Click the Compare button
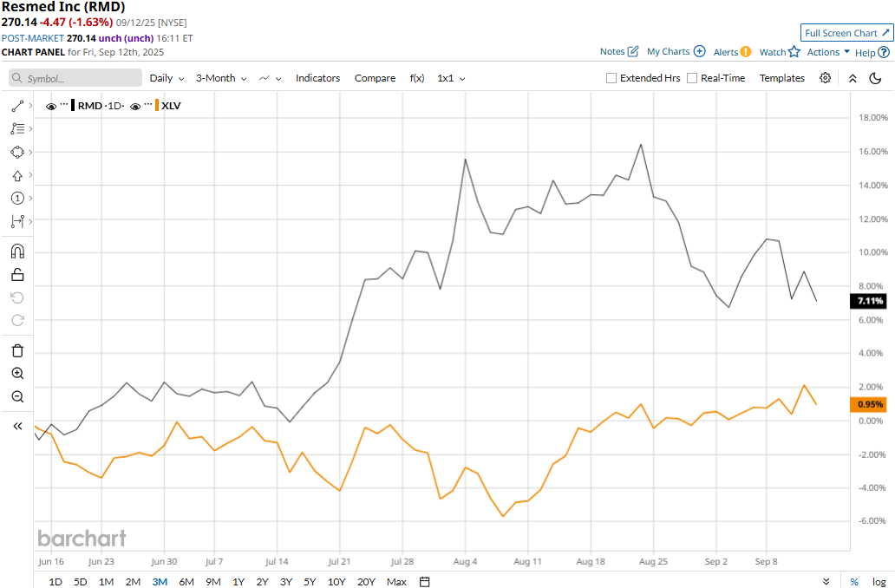Screen dimensions: 895x588 (x=375, y=78)
